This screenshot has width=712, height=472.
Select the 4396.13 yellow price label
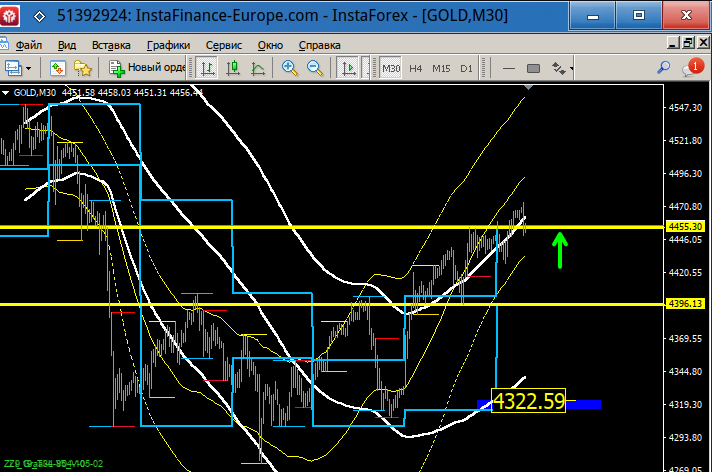[x=685, y=303]
